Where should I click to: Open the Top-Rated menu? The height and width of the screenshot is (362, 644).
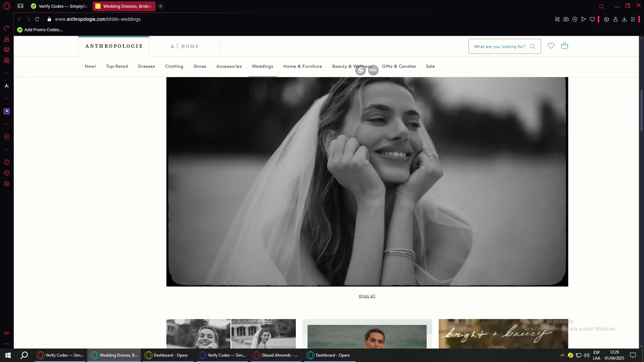[117, 66]
